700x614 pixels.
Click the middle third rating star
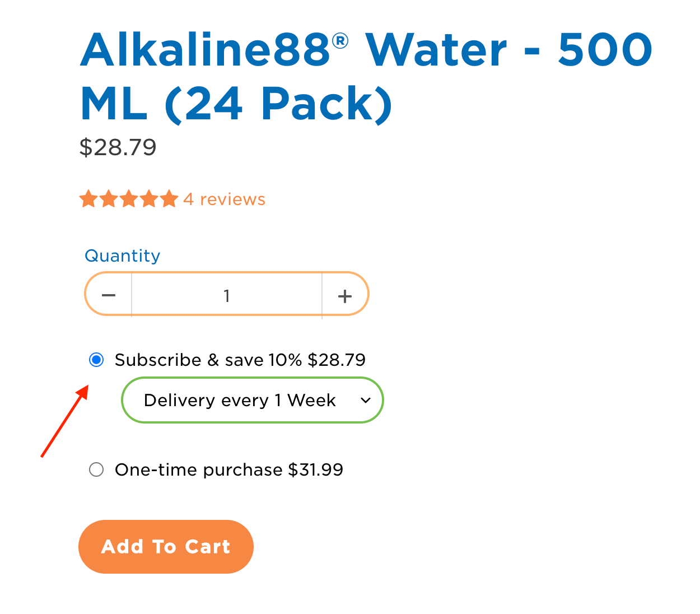pos(129,199)
